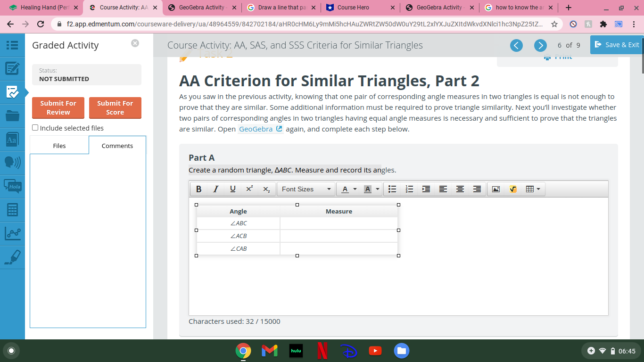Toggle italic formatting in the editor
The width and height of the screenshot is (644, 362).
(215, 189)
